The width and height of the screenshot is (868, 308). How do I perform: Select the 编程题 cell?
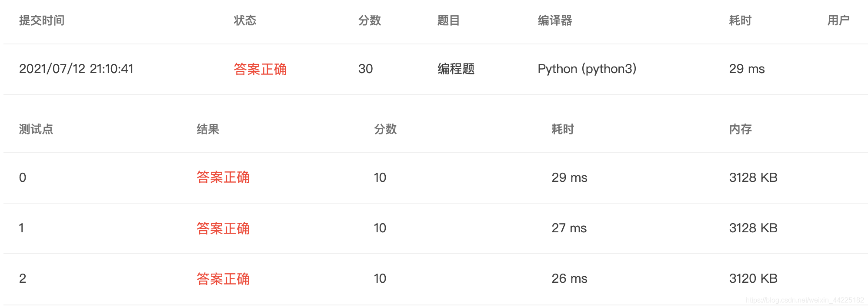(x=456, y=69)
